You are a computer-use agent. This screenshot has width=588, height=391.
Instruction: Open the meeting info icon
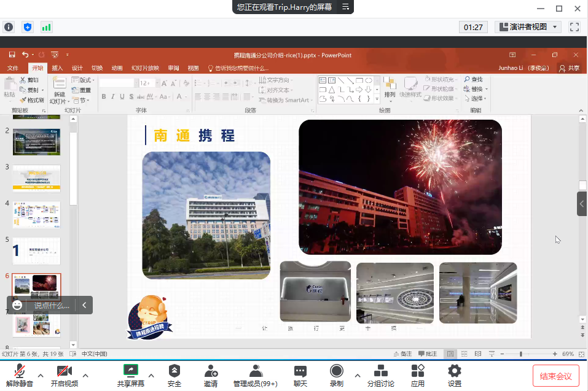[9, 27]
